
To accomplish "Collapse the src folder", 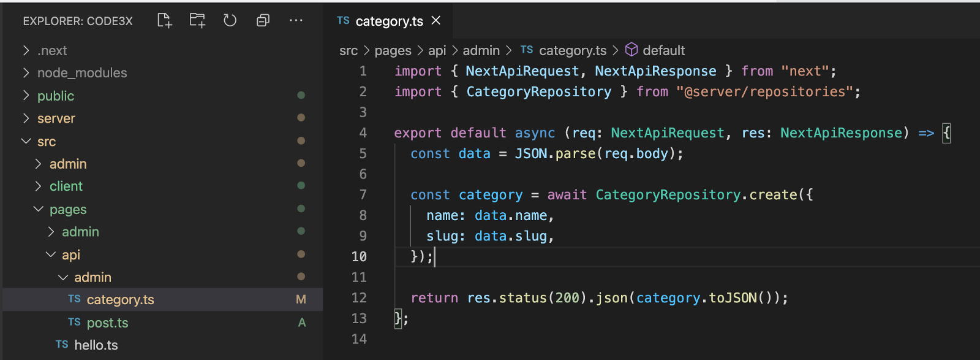I will (x=26, y=142).
